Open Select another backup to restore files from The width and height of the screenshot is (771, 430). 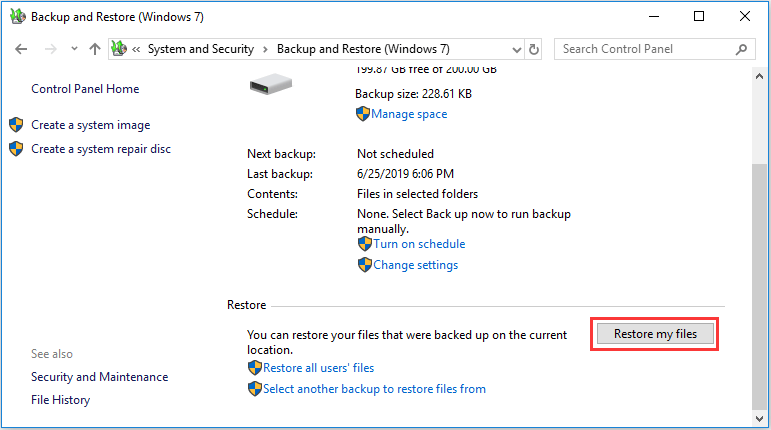(374, 389)
